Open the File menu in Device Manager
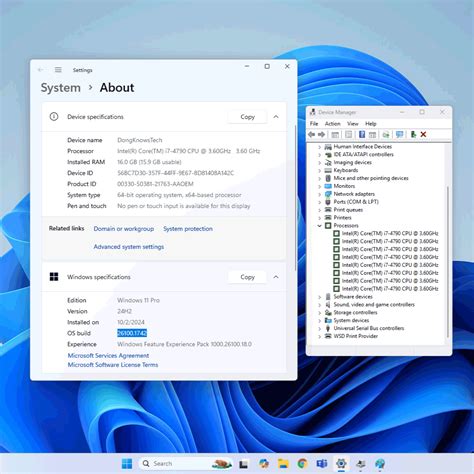The width and height of the screenshot is (474, 474). click(x=314, y=124)
